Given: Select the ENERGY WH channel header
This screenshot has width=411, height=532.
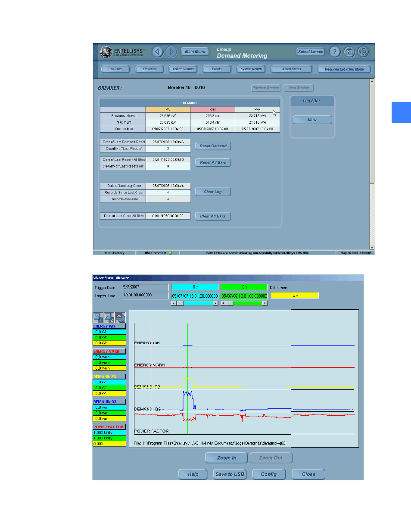Looking at the screenshot, I should coord(109,327).
